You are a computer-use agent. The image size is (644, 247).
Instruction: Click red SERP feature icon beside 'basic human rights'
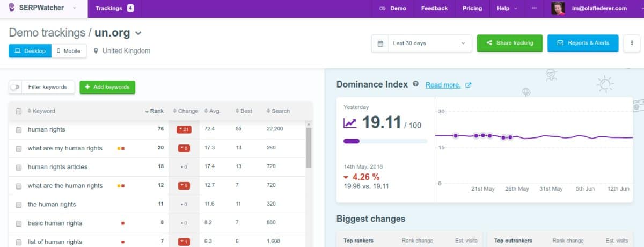point(123,223)
